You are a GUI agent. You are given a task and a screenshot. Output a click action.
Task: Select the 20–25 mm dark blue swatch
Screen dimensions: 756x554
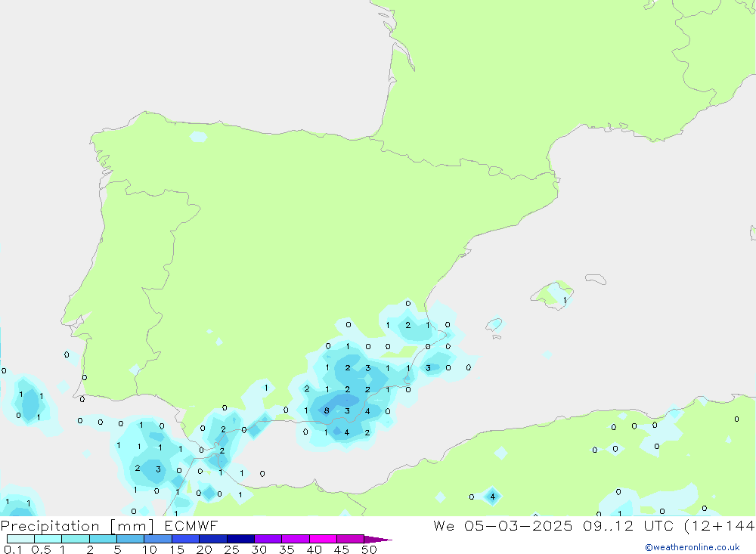pyautogui.click(x=212, y=539)
